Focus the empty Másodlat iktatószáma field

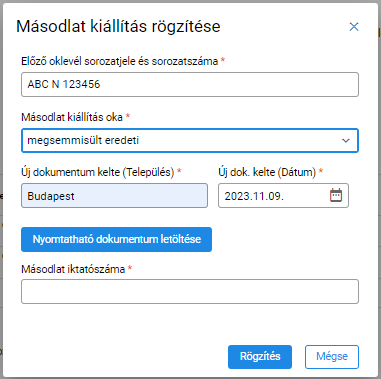click(190, 291)
